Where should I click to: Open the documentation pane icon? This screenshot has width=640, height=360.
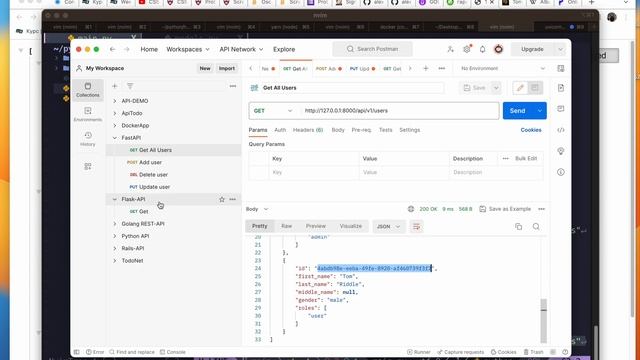(561, 88)
